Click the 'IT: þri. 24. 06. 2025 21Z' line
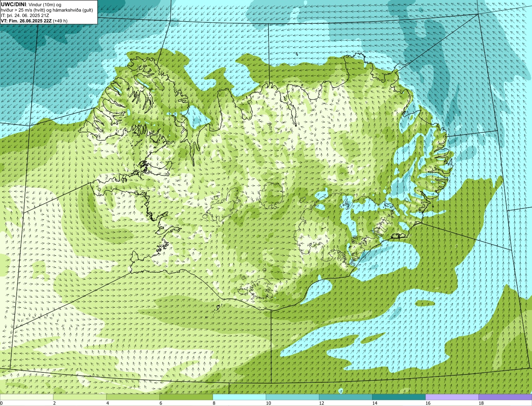Image resolution: width=532 pixels, height=406 pixels. coord(25,15)
